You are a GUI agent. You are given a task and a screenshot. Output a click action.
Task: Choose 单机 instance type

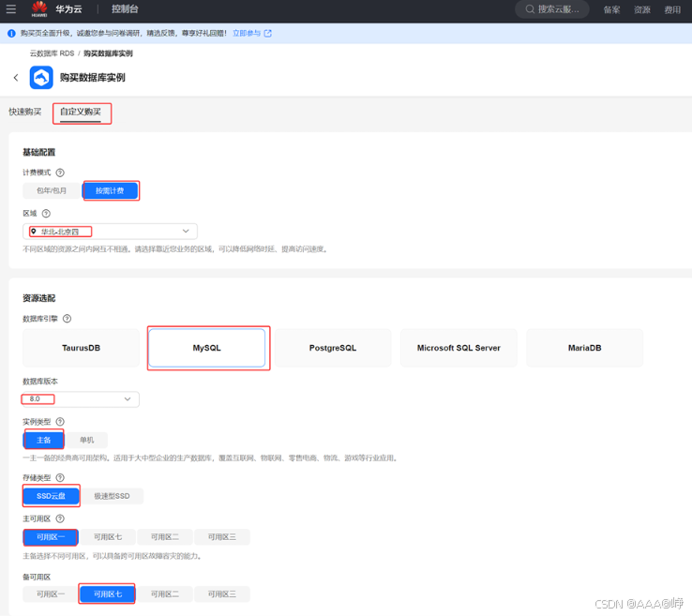point(86,440)
